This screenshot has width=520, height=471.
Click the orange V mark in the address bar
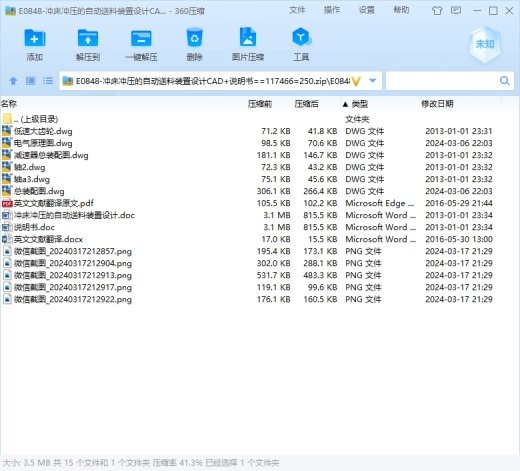(356, 81)
